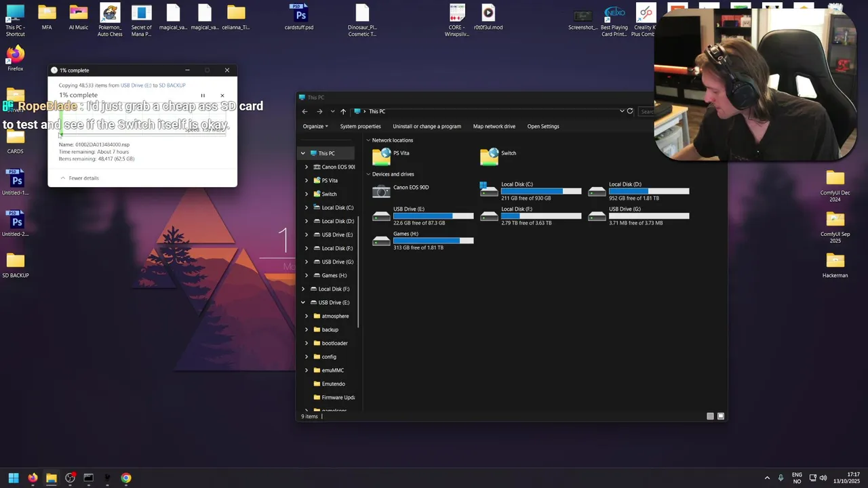Collapse Network locations group header
Screen dimensions: 868x488
368,140
